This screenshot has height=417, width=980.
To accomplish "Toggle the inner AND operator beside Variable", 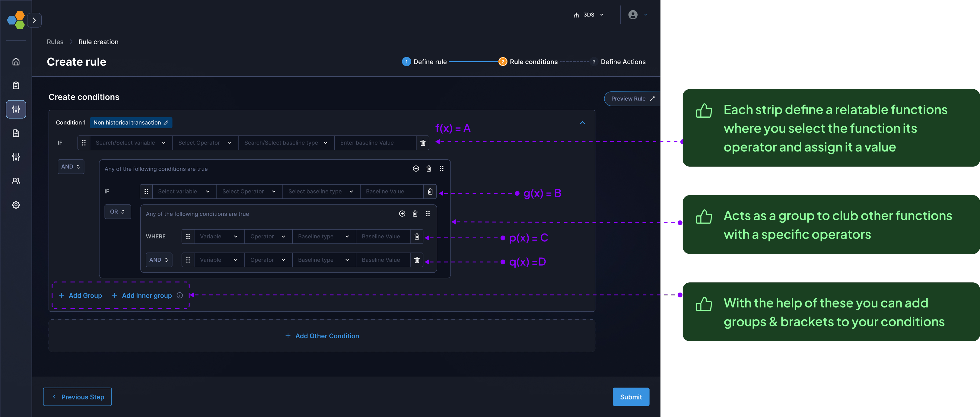I will 159,260.
